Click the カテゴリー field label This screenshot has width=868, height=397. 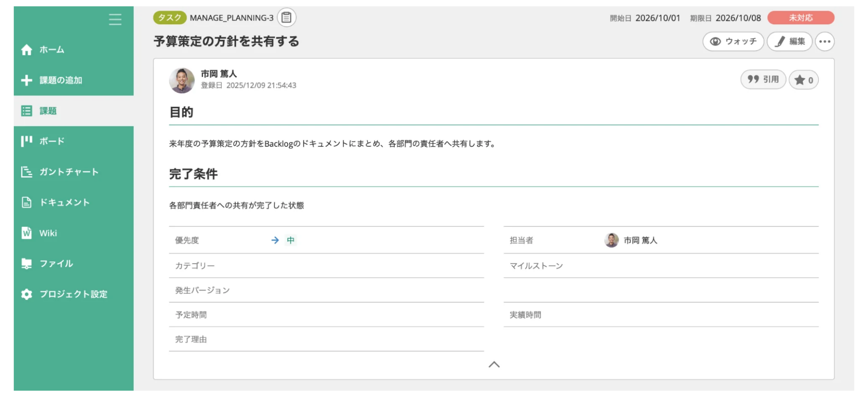(x=195, y=266)
